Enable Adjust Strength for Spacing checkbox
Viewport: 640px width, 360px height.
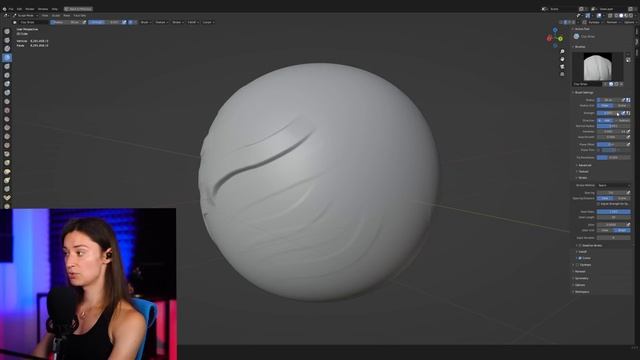tap(599, 204)
